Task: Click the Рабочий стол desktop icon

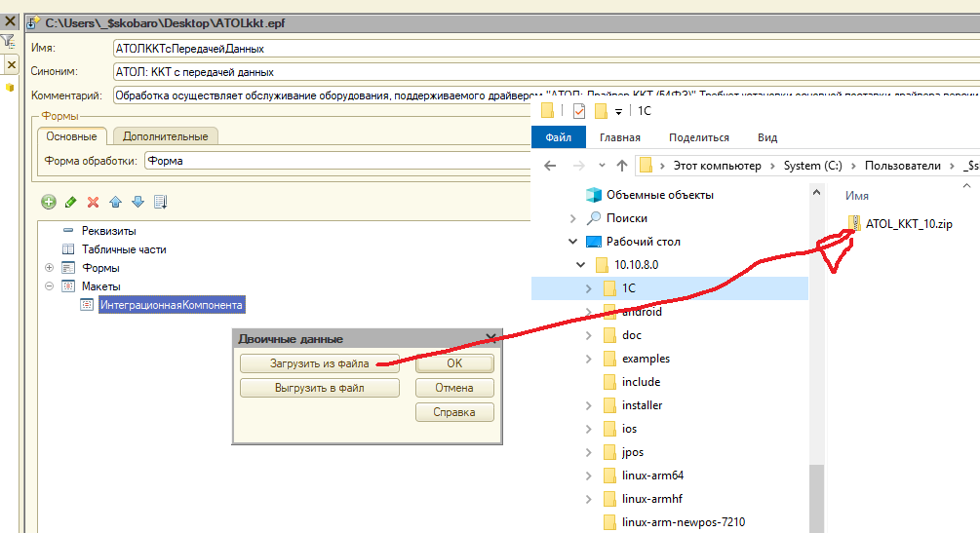Action: 593,242
